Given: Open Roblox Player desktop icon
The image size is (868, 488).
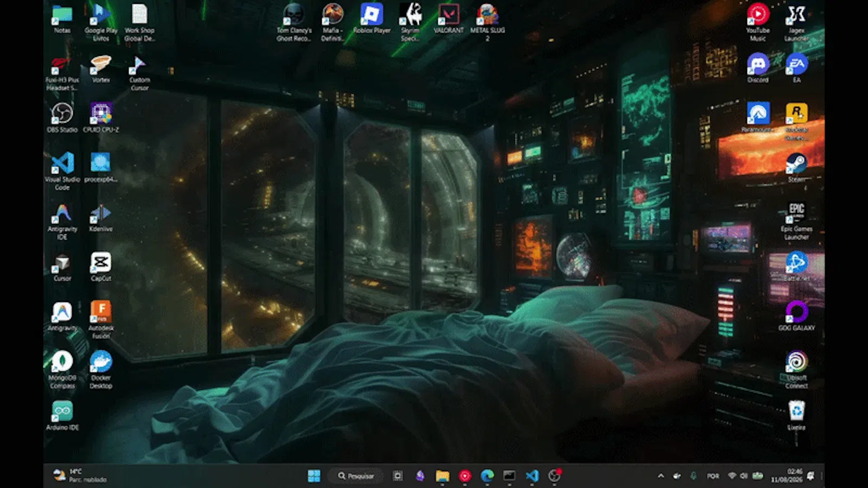Looking at the screenshot, I should coord(372,19).
